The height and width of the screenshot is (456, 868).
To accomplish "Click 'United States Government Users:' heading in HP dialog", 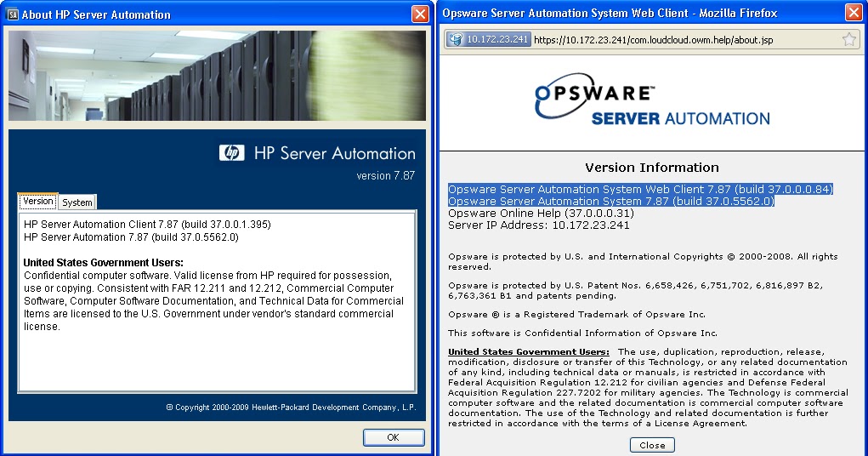I will click(x=104, y=263).
